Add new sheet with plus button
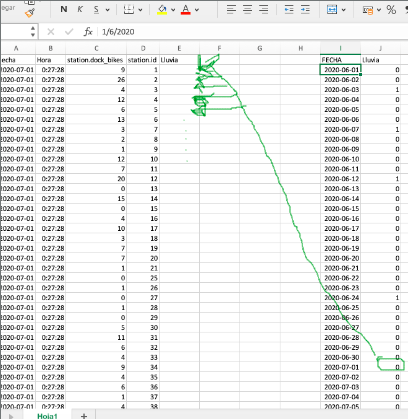Viewport: 408px width, 419px height. pyautogui.click(x=84, y=416)
